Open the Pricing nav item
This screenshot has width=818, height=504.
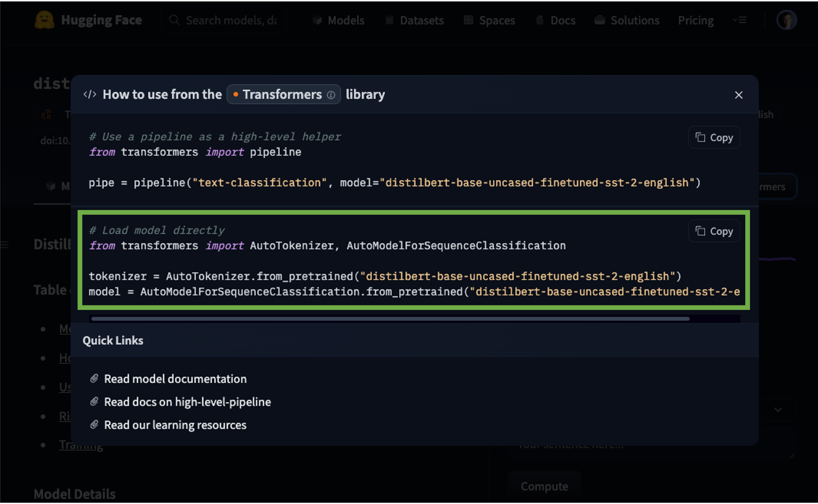point(696,20)
